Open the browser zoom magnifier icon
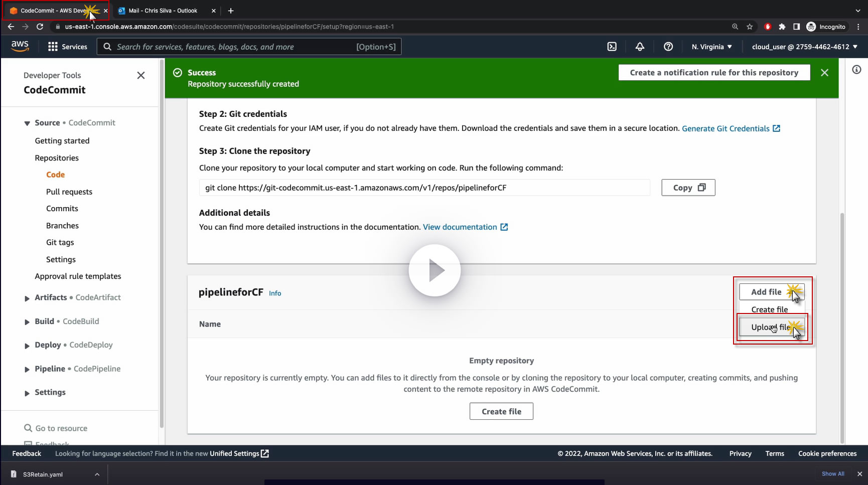Viewport: 868px width, 485px height. [735, 27]
